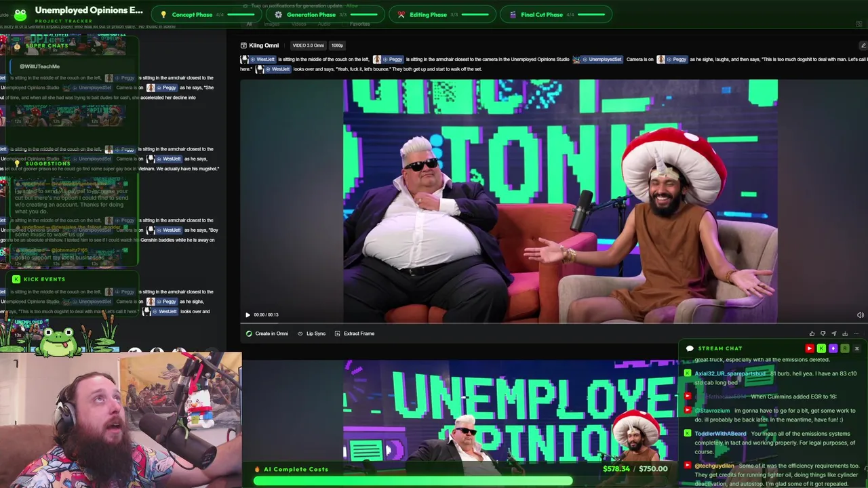Viewport: 868px width, 488px height.
Task: Click the purple Twitch icon in Stream Chat
Action: click(833, 348)
